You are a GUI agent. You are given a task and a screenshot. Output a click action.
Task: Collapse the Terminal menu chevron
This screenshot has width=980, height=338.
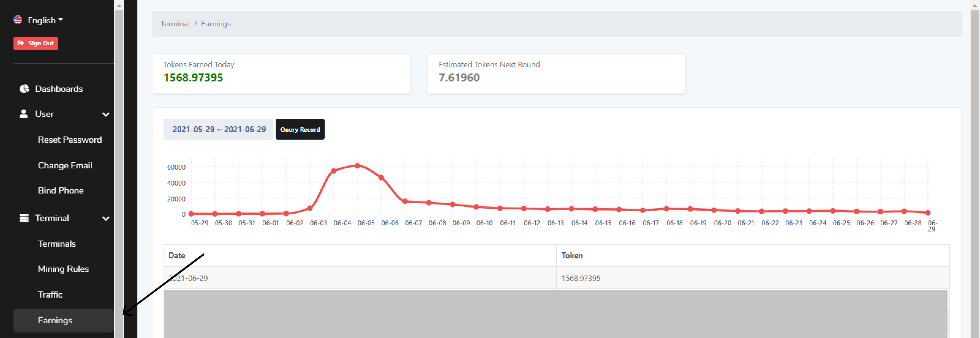point(106,219)
